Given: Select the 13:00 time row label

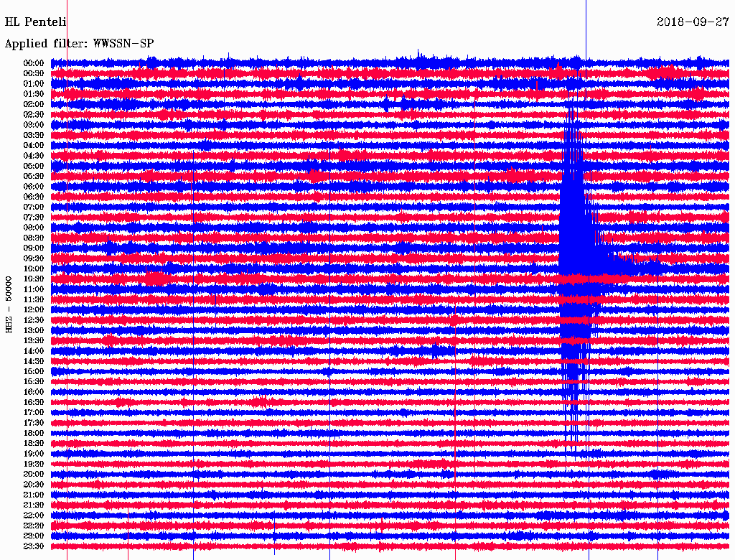Looking at the screenshot, I should click(x=33, y=331).
